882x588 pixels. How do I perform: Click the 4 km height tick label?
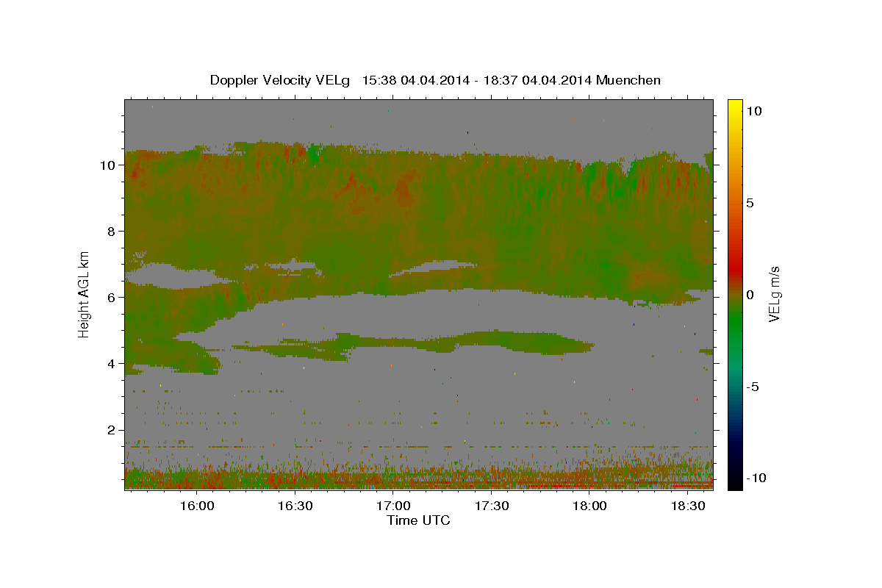112,364
